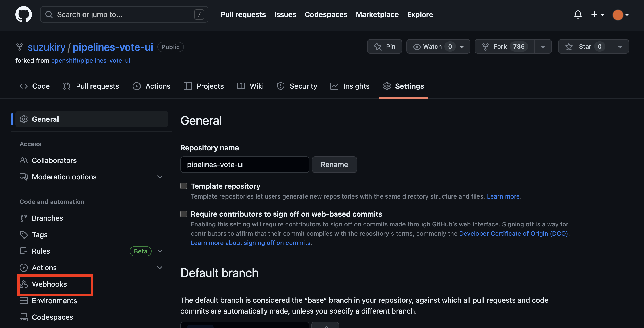Click the Wiki book icon
This screenshot has height=328, width=644.
point(241,86)
